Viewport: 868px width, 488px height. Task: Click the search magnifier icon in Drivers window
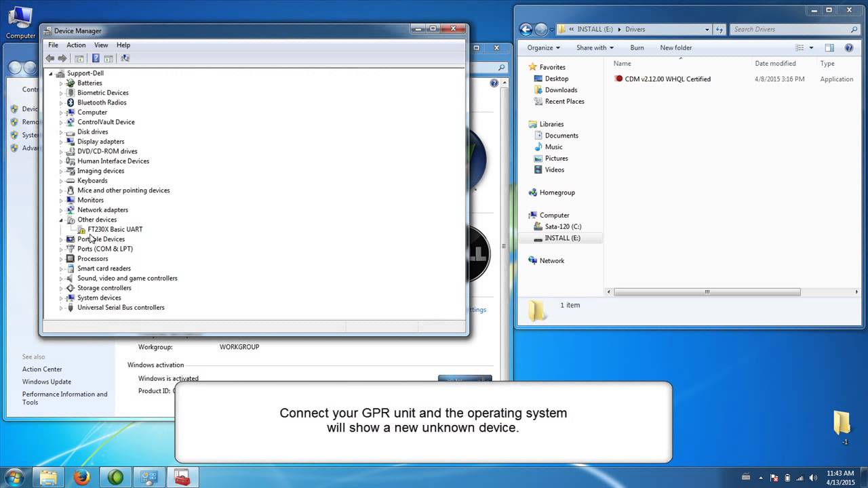(x=854, y=29)
